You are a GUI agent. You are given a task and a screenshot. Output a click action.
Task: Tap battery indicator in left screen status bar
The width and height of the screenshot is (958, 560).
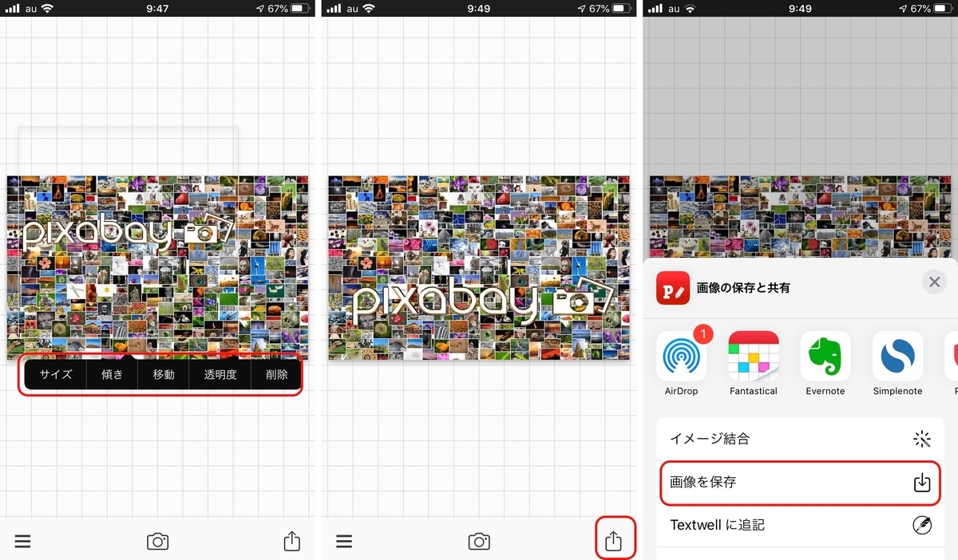click(299, 8)
